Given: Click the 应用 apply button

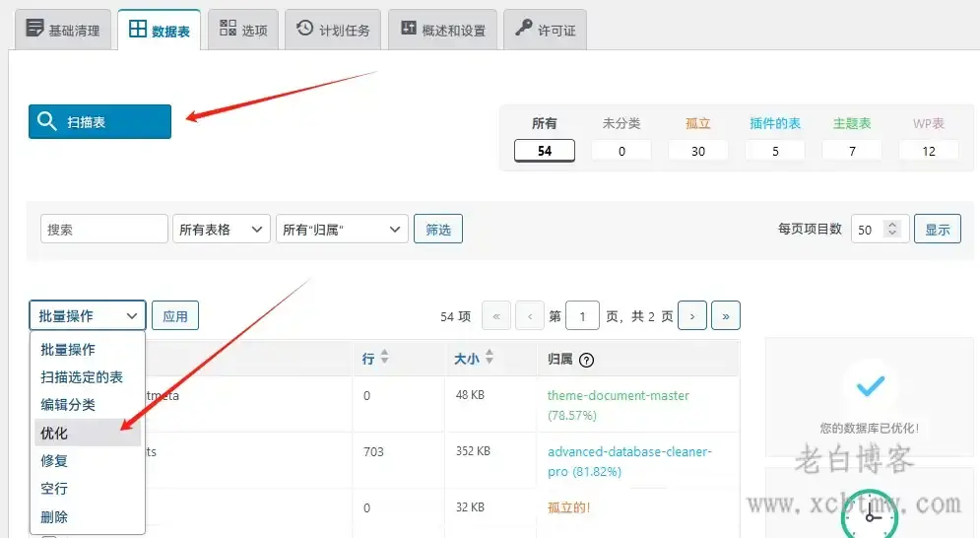Looking at the screenshot, I should [175, 315].
